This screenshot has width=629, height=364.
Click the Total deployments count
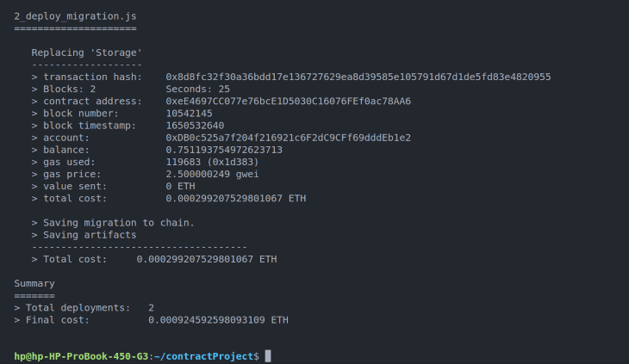[151, 307]
